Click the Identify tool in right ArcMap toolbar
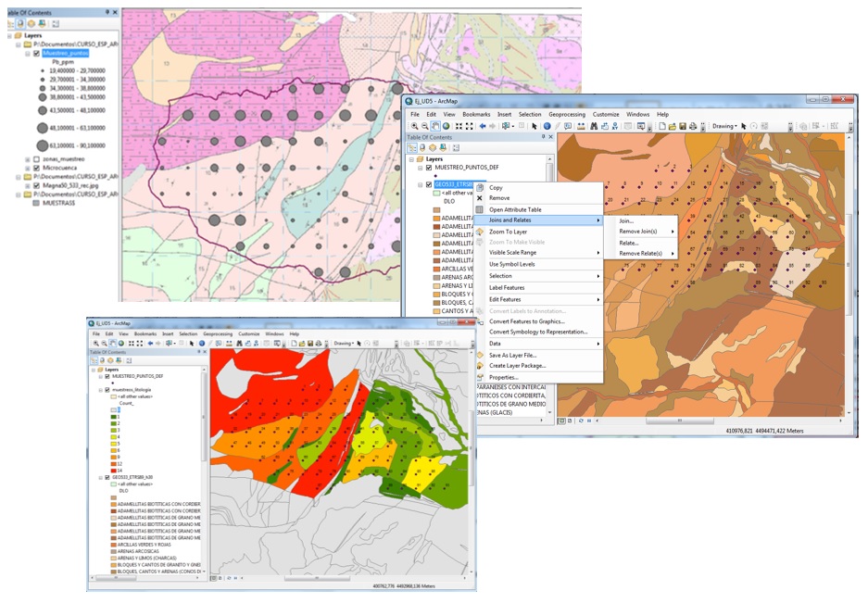The width and height of the screenshot is (868, 603). click(x=547, y=127)
